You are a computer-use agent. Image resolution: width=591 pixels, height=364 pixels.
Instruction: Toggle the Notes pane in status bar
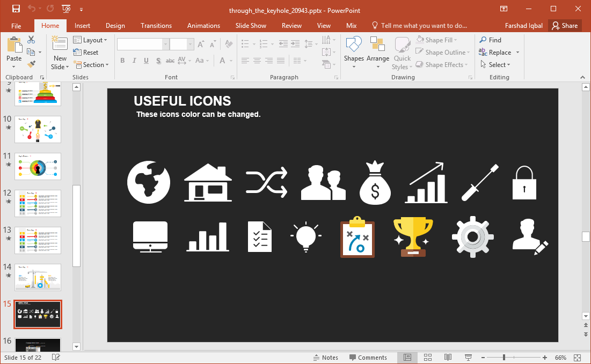[325, 358]
